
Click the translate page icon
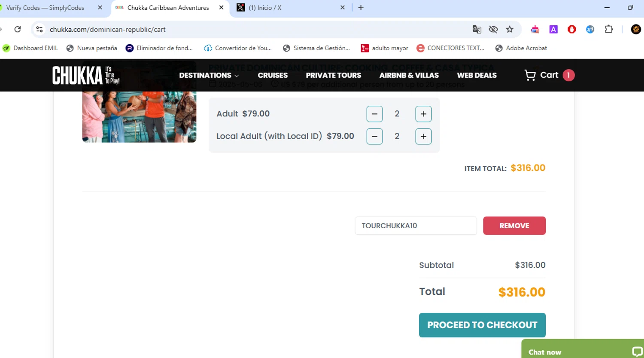(x=477, y=29)
